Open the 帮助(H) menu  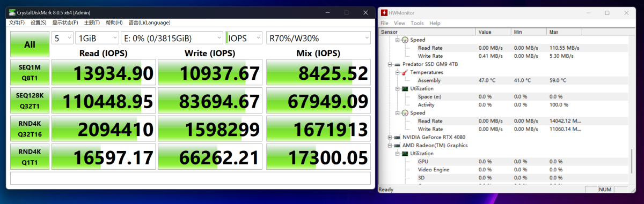click(114, 22)
